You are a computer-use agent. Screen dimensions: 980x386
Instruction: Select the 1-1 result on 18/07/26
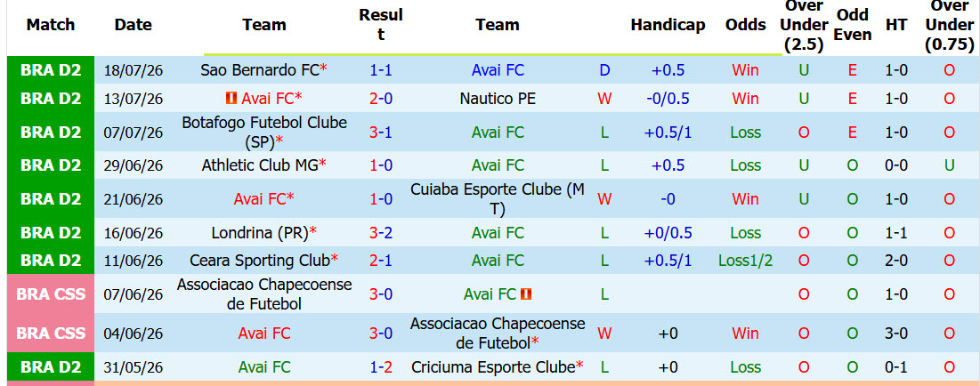coord(381,70)
